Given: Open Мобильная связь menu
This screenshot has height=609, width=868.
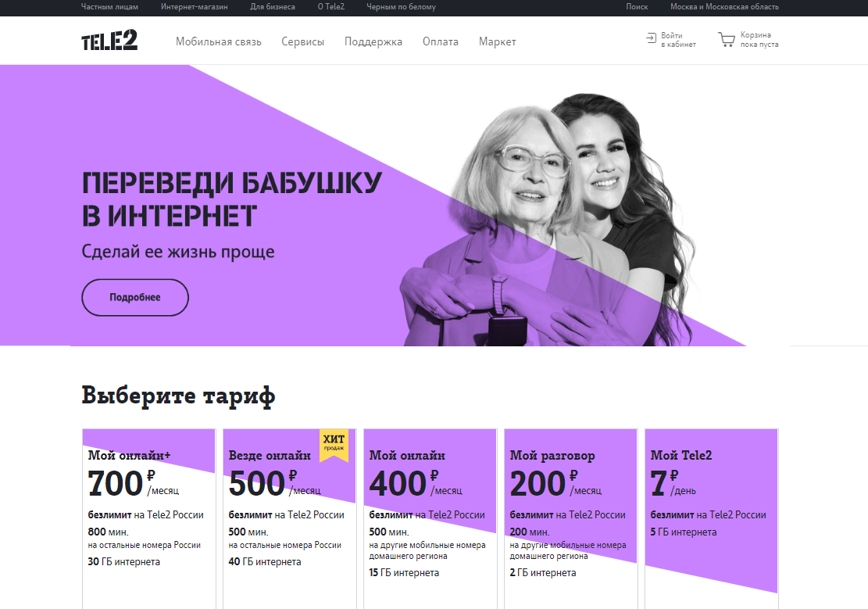Looking at the screenshot, I should (x=219, y=41).
